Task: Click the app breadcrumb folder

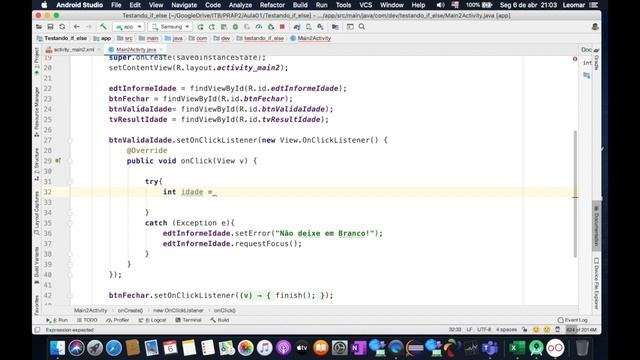Action: click(x=102, y=38)
